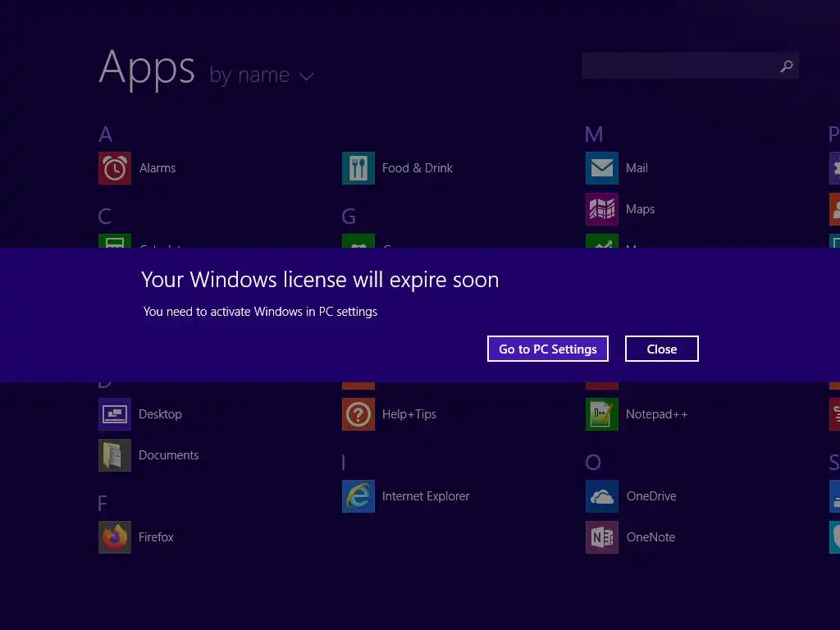The image size is (840, 630).
Task: Click the Mail label text
Action: coord(637,168)
